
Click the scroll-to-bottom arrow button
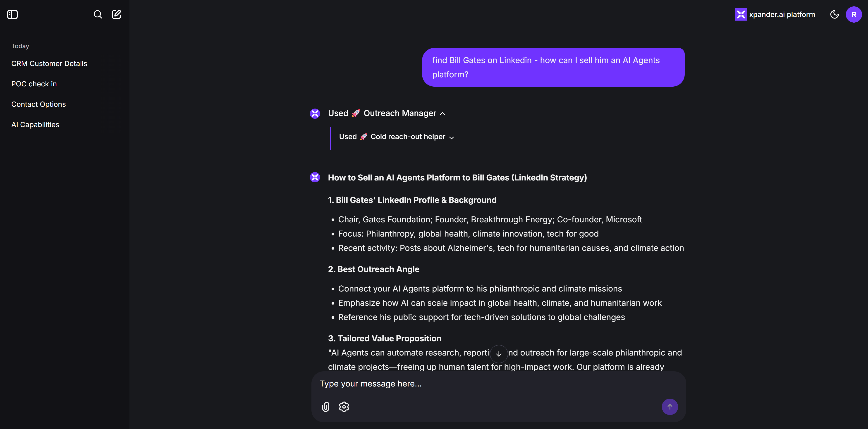coord(499,353)
